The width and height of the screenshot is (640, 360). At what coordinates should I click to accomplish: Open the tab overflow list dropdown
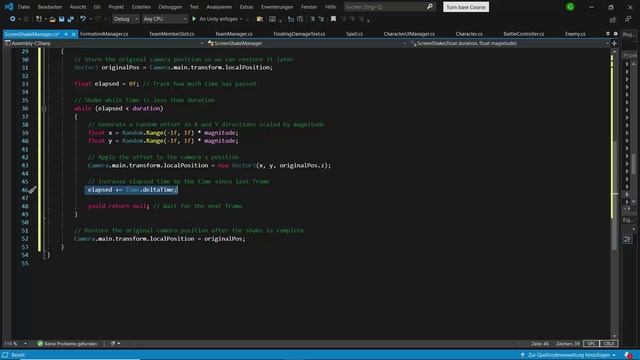tap(608, 34)
